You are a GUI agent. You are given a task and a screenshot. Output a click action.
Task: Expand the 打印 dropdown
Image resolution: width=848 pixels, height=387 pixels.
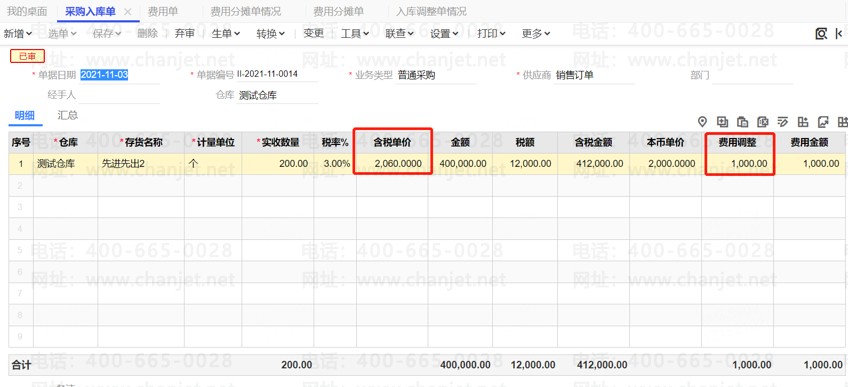[x=491, y=34]
